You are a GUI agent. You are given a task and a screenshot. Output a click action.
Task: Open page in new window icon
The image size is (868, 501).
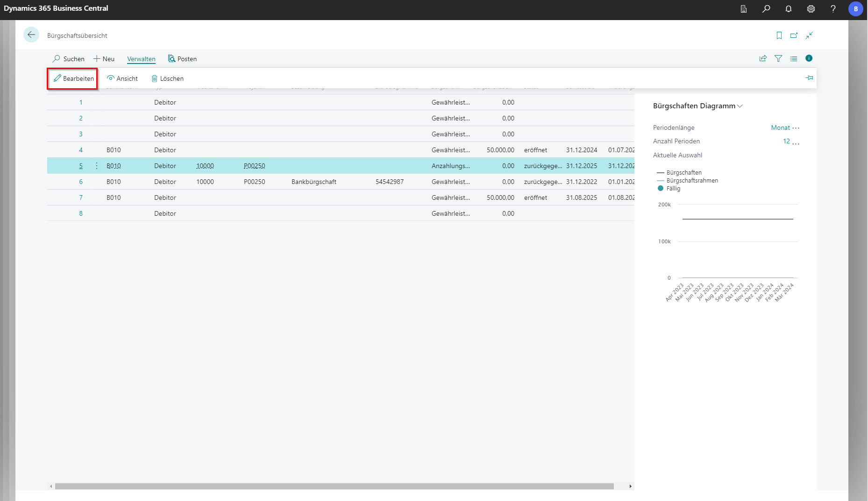pyautogui.click(x=794, y=35)
